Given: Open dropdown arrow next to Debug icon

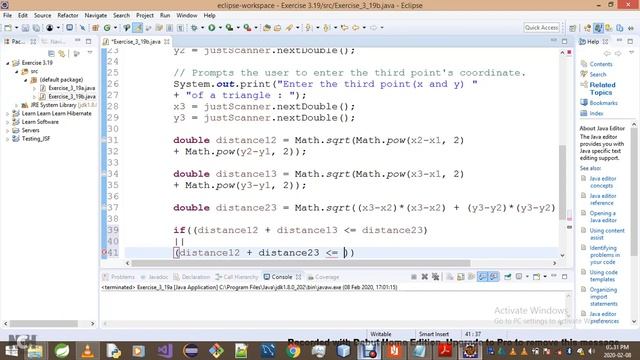Looking at the screenshot, I should pos(202,28).
